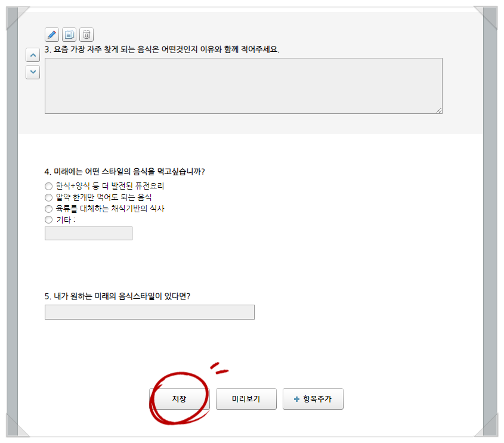Click the answer field for question 5
The width and height of the screenshot is (504, 443).
tap(149, 312)
